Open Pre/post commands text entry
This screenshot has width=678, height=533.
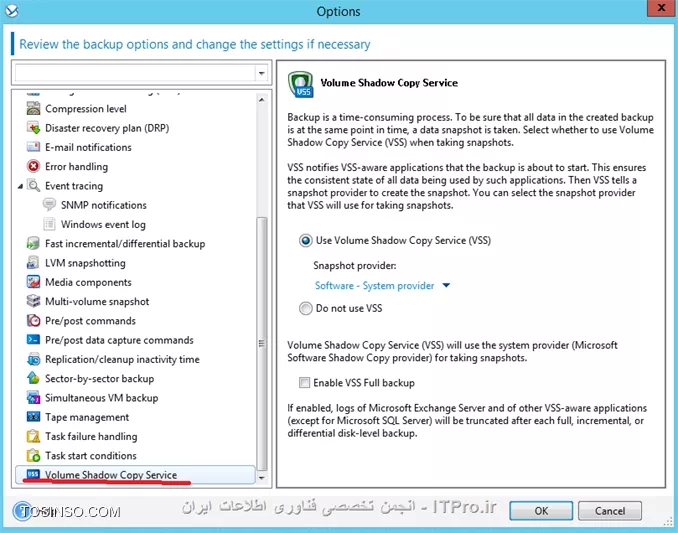[90, 321]
